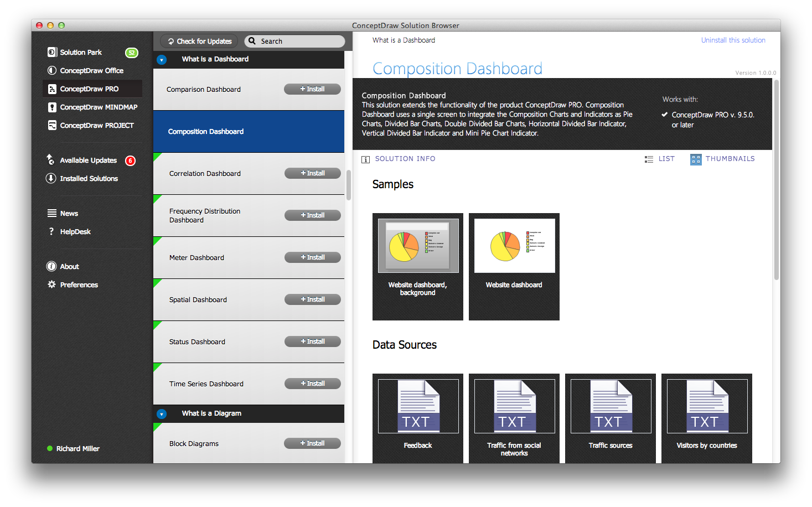Click the Available Updates arrow icon
Screen dimensions: 812x507
pos(50,159)
